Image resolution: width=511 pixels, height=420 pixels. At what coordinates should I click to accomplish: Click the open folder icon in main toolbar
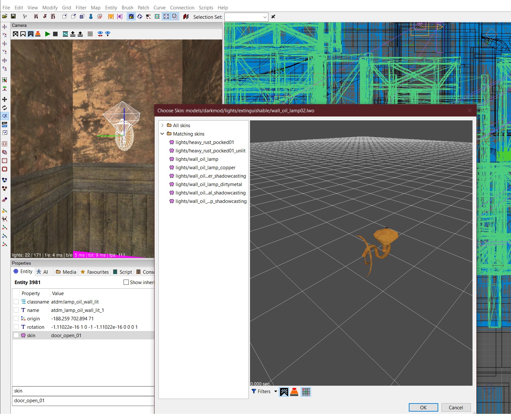5,17
